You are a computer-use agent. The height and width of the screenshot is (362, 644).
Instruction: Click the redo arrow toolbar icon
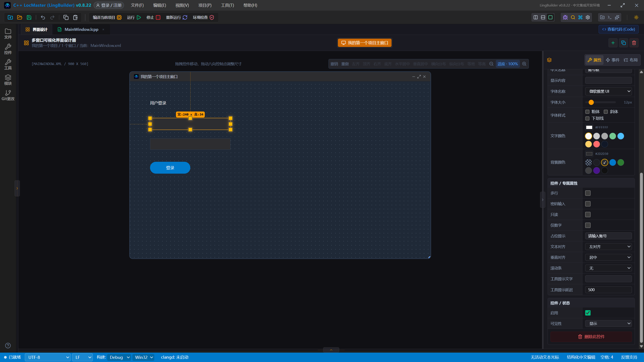coord(52,17)
